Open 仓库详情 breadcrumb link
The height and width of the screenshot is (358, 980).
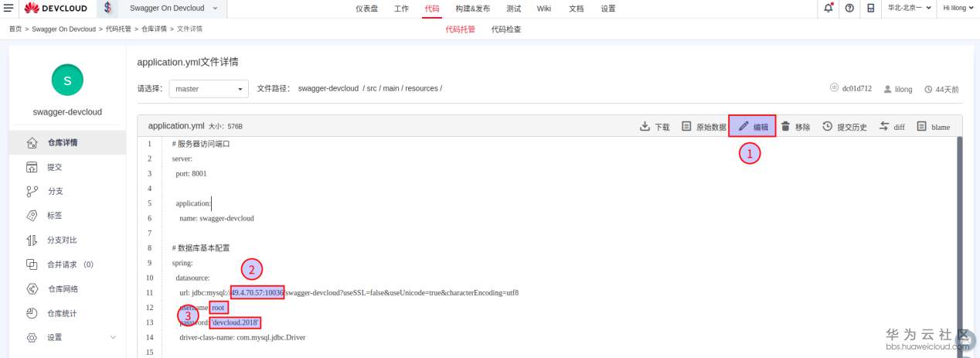point(154,29)
